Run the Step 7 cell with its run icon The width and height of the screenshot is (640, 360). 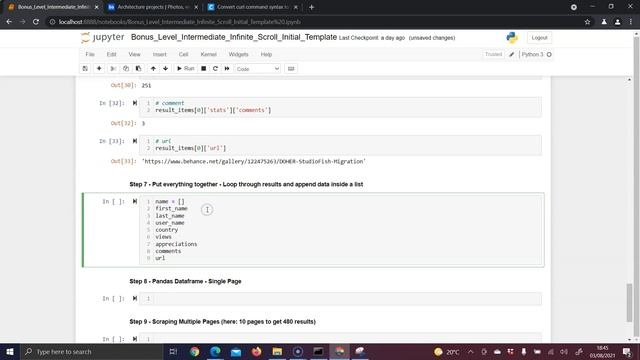(x=135, y=202)
